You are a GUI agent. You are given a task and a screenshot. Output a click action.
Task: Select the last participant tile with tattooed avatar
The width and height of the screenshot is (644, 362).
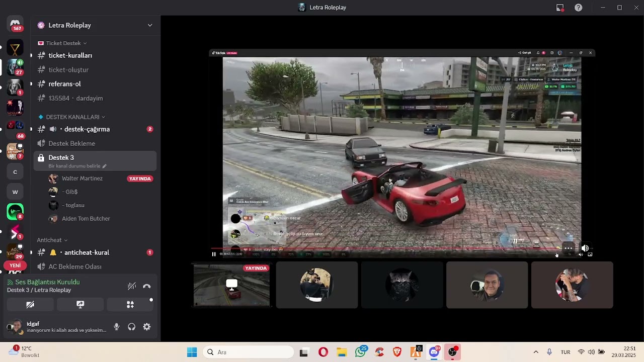572,285
